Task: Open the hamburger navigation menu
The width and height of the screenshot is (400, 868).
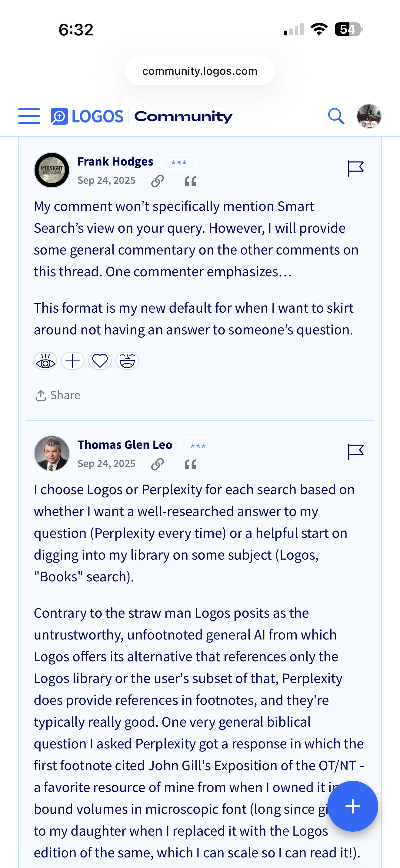Action: pyautogui.click(x=29, y=116)
